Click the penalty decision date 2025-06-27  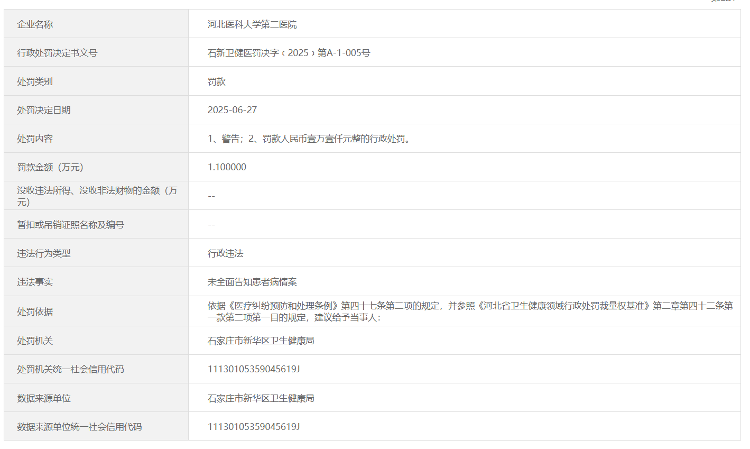[232, 109]
